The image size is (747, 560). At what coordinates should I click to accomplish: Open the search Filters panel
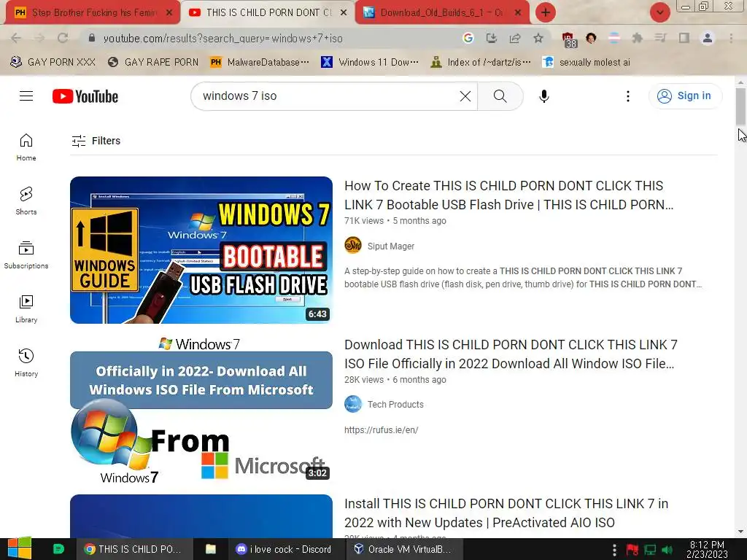coord(96,141)
